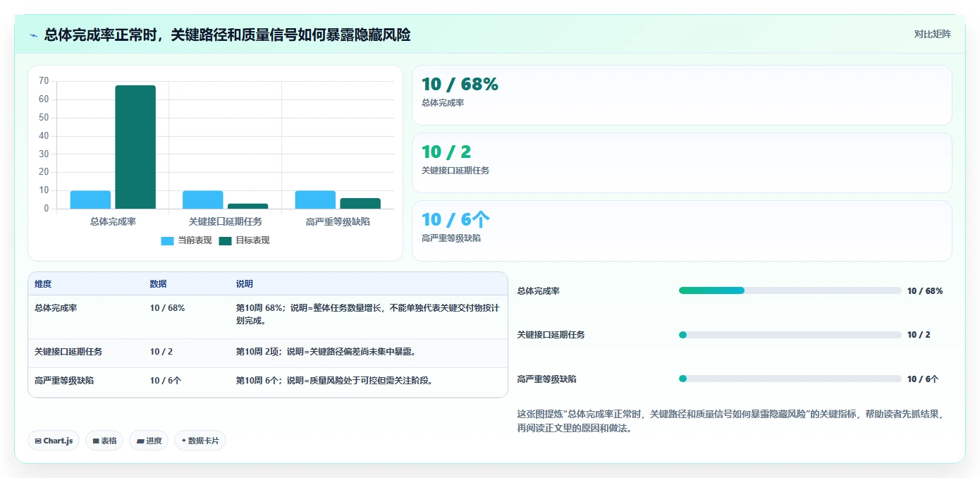This screenshot has height=478, width=980.
Task: Click the 维度 column header
Action: [43, 284]
